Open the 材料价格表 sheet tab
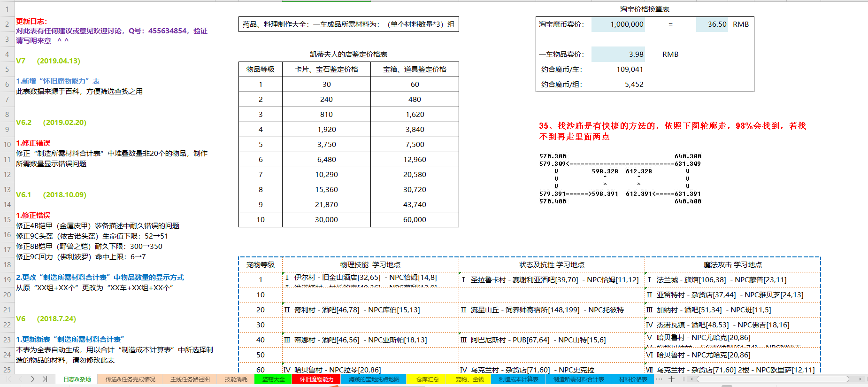Viewport: 868px width, 387px height. 633,379
